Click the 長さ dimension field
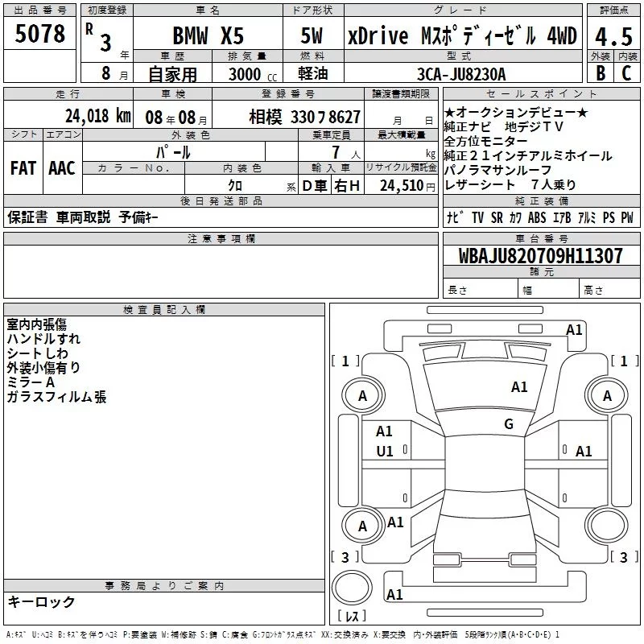This screenshot has width=644, height=644. 481,290
